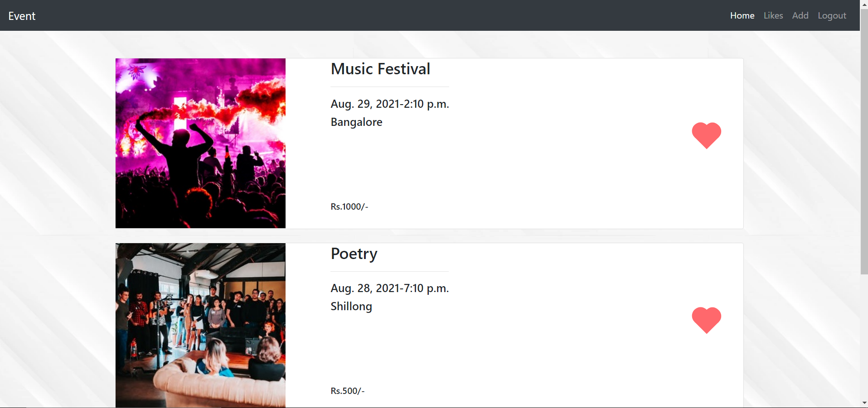Click the Bangalore location text
Image resolution: width=868 pixels, height=408 pixels.
(356, 122)
